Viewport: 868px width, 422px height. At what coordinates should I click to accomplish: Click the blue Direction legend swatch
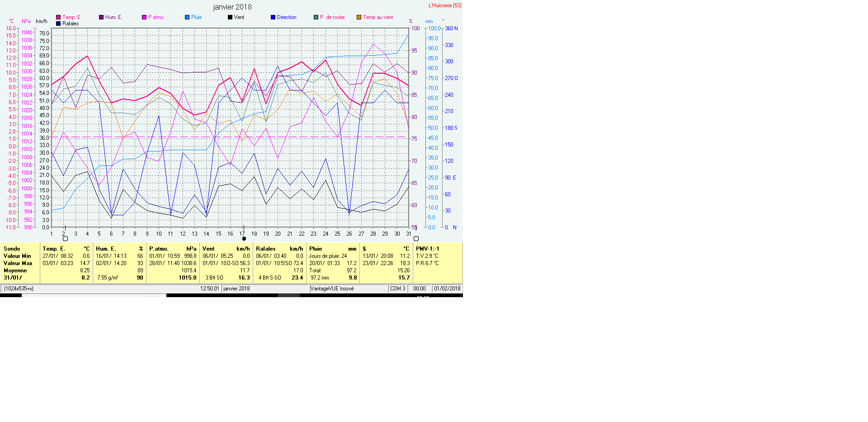[273, 17]
